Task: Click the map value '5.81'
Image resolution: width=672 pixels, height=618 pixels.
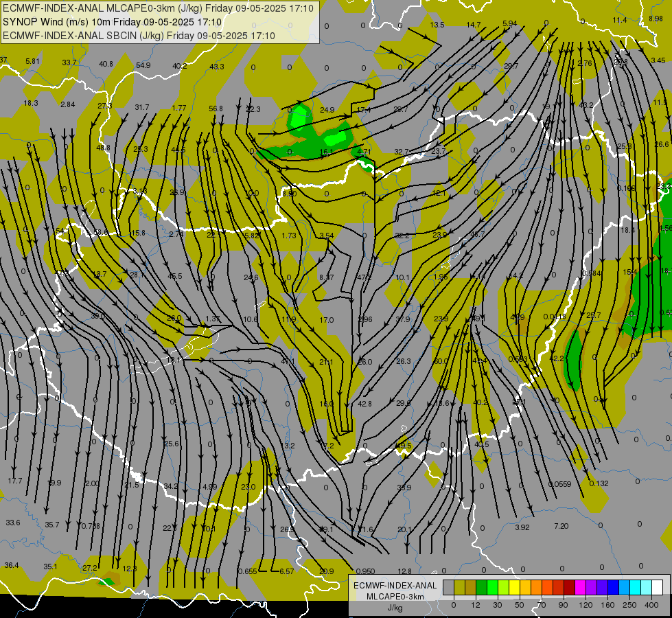Action: coord(32,61)
